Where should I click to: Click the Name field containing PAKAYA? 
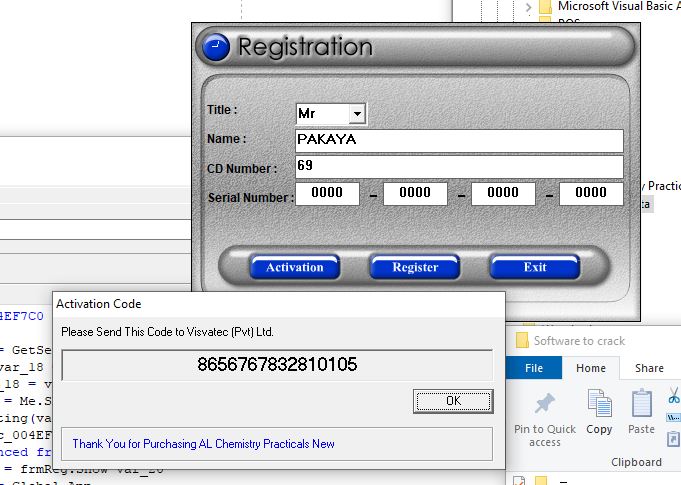[459, 141]
